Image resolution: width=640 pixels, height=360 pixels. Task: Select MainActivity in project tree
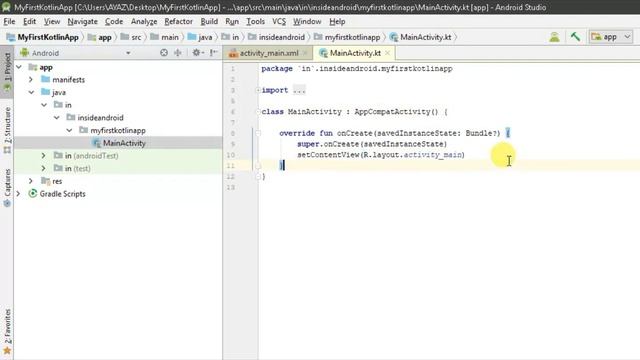124,143
